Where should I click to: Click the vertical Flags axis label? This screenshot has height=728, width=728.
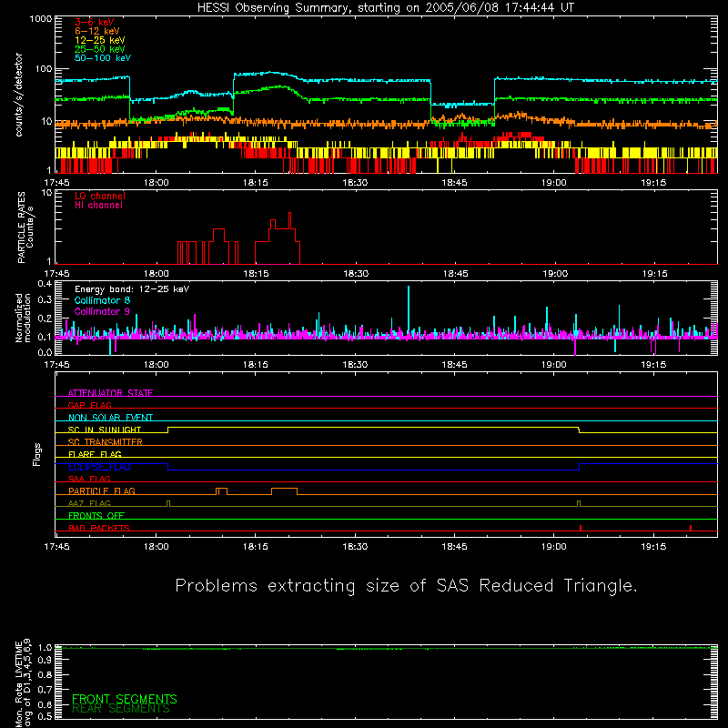point(37,454)
